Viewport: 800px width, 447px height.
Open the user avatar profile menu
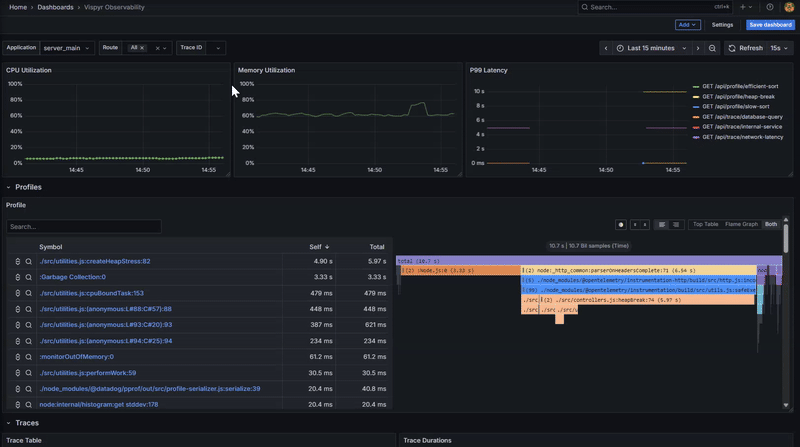(789, 7)
